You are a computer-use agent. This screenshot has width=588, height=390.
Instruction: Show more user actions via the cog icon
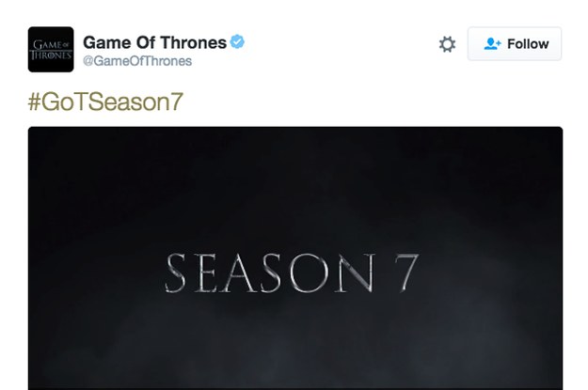point(447,44)
